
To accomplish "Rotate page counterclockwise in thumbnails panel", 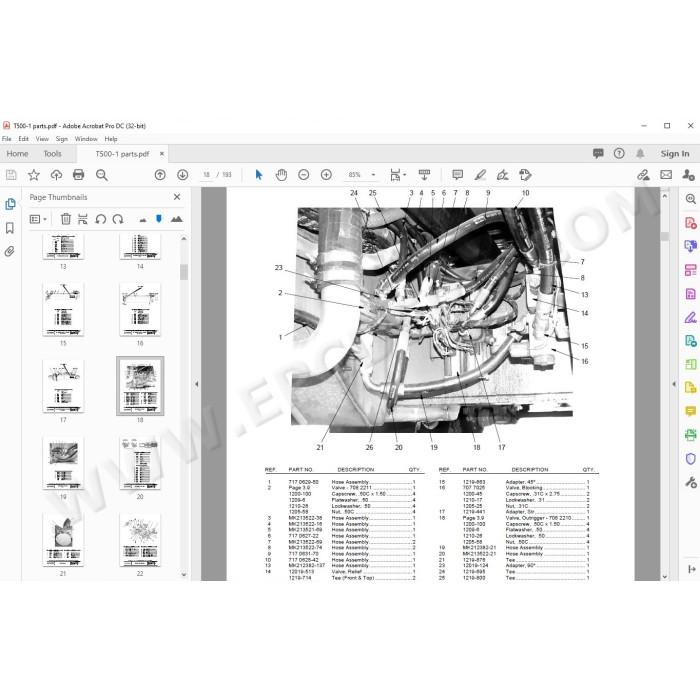I will [x=100, y=219].
